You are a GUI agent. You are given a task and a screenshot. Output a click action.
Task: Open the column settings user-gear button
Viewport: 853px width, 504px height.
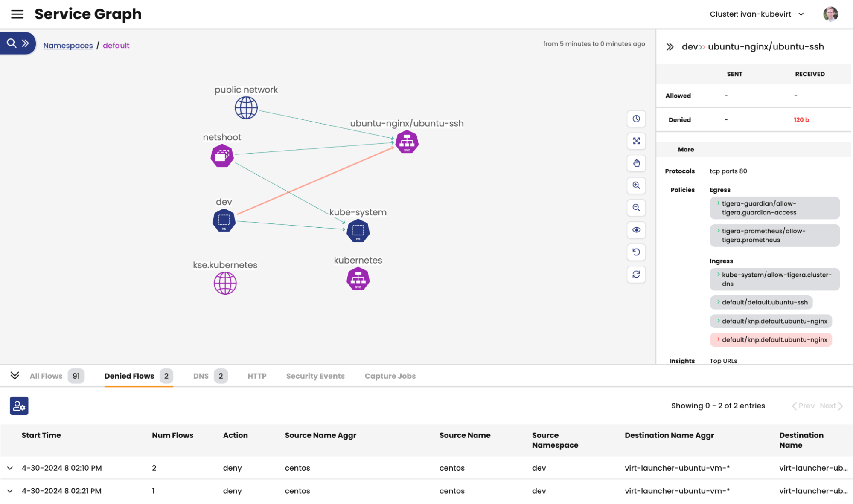(x=19, y=406)
